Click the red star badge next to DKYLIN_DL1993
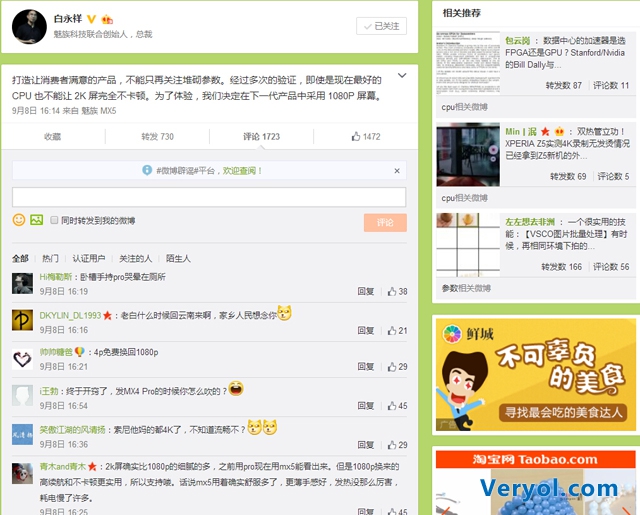This screenshot has width=640, height=515. [x=107, y=315]
